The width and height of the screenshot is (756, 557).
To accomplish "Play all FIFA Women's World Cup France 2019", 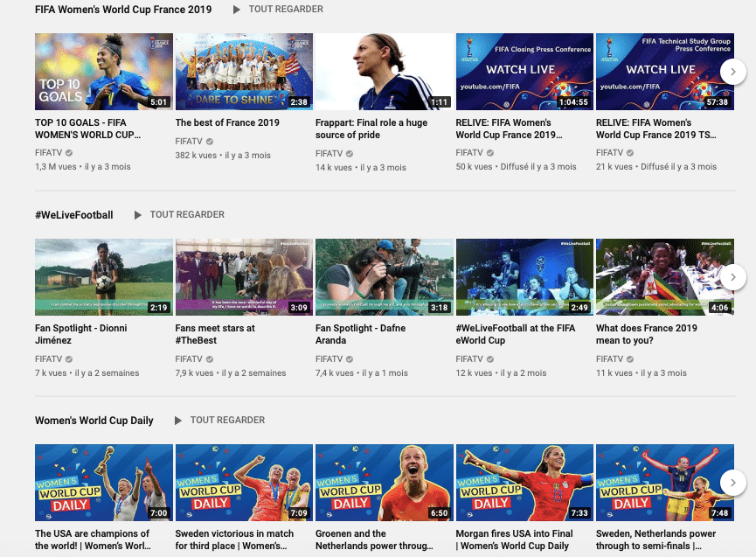I will 286,9.
